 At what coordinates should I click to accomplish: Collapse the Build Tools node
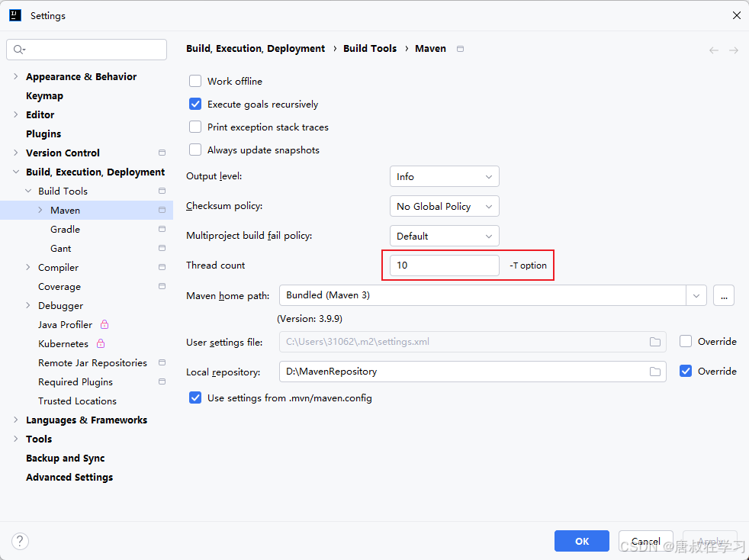28,191
